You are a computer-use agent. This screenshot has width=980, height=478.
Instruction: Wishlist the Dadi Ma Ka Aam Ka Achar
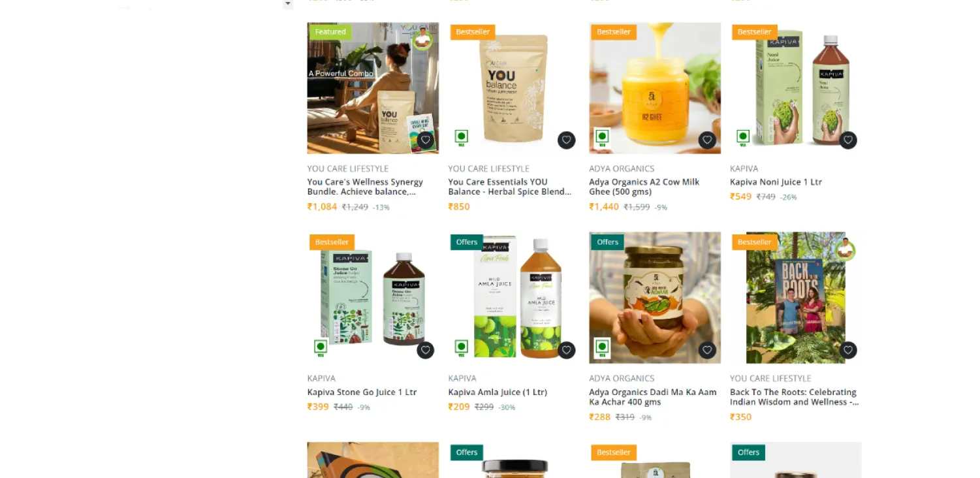[707, 351]
